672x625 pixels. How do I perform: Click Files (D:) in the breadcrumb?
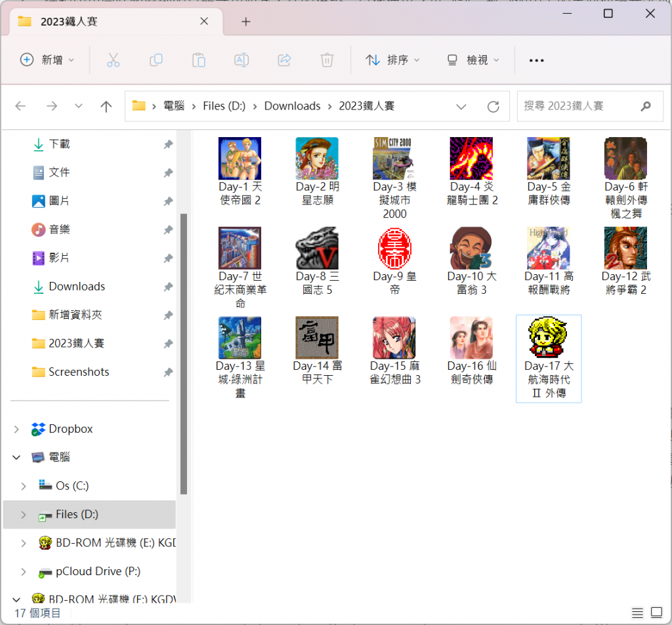224,106
